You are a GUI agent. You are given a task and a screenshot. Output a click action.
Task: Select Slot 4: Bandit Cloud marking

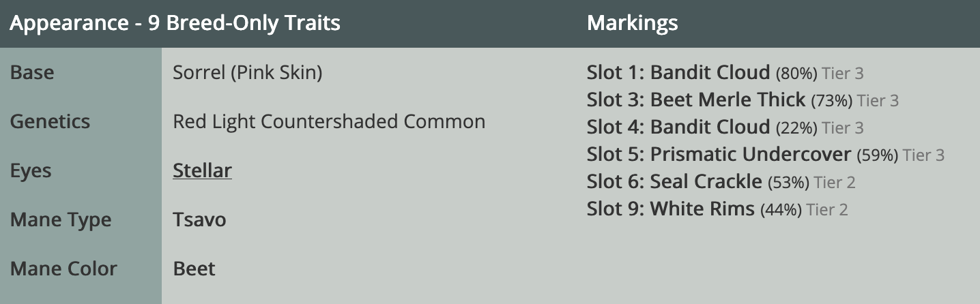click(725, 127)
